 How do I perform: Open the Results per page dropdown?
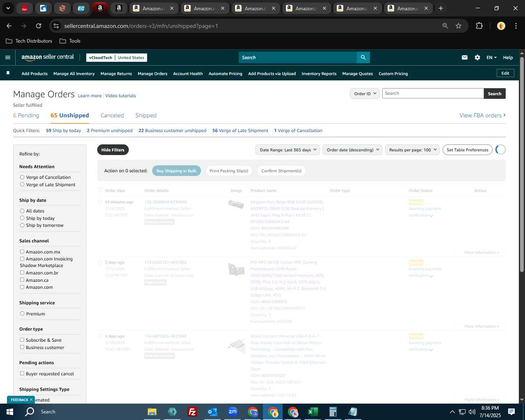pos(412,150)
